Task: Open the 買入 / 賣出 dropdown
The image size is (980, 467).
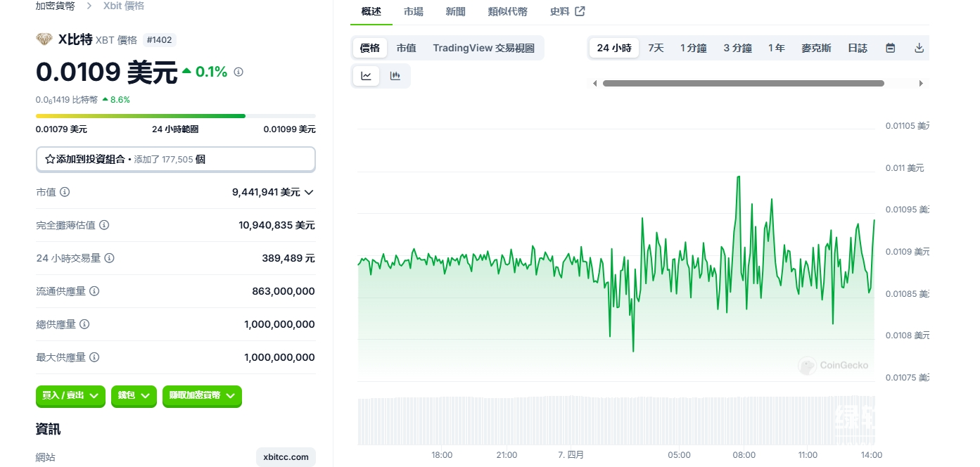Action: point(71,396)
